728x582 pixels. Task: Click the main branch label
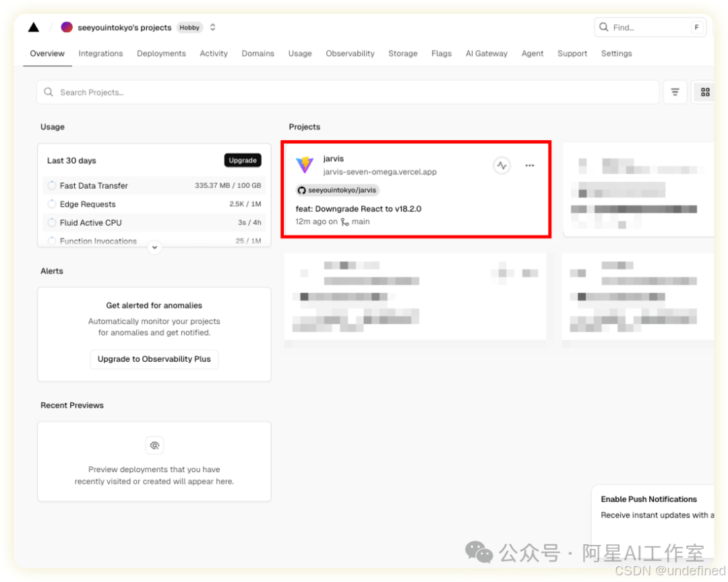[361, 222]
